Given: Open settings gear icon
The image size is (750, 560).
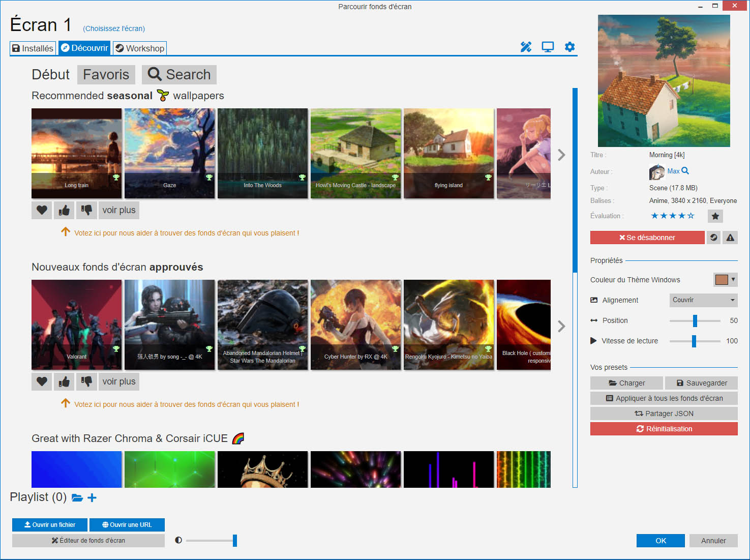Looking at the screenshot, I should click(x=569, y=47).
